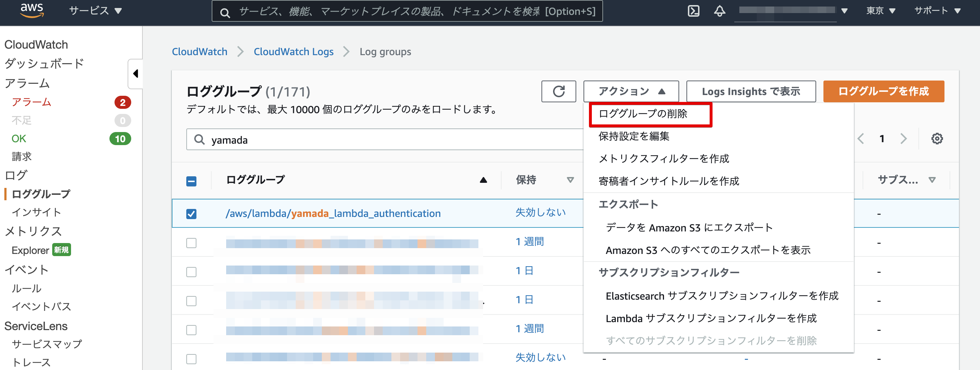
Task: Open 保持 column sort dropdown arrow
Action: coord(570,180)
